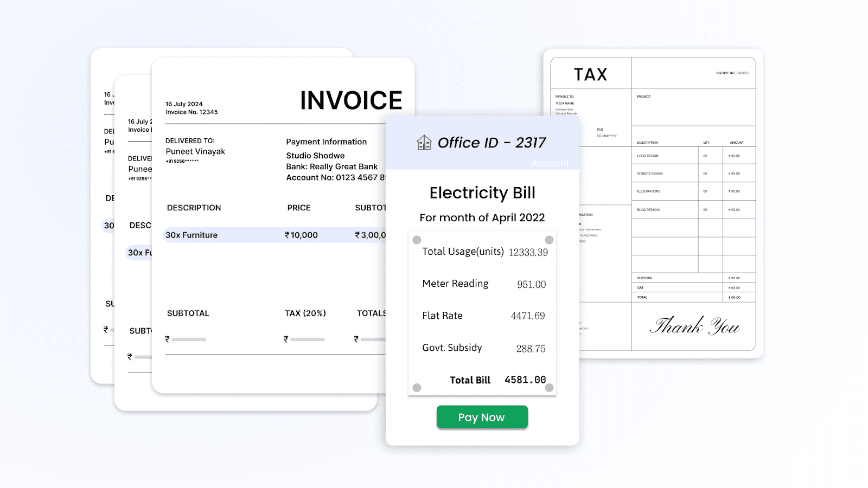Open the Account tab on the bill card
This screenshot has height=488, width=868.
[550, 163]
